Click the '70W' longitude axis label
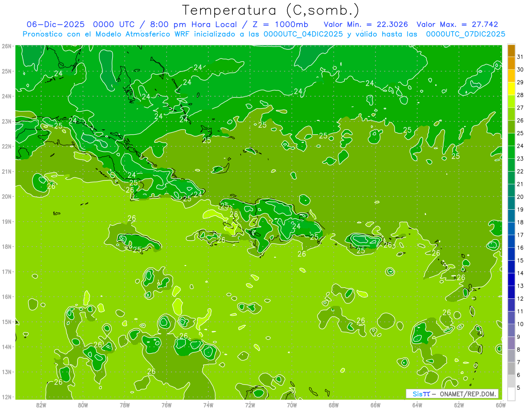 (292, 405)
